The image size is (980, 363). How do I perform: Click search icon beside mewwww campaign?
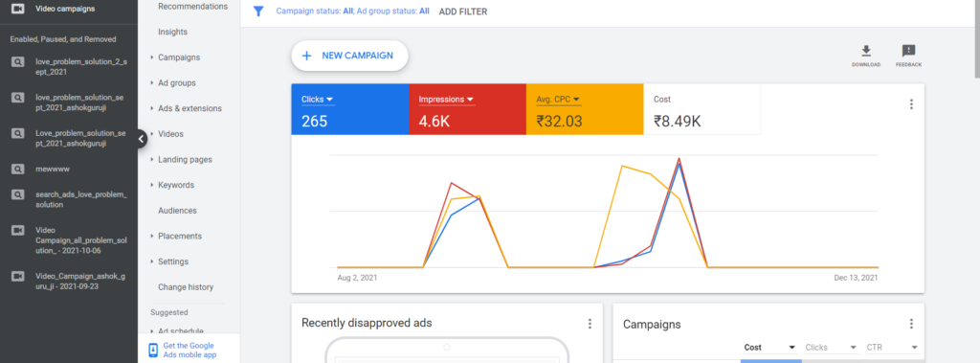(x=18, y=169)
